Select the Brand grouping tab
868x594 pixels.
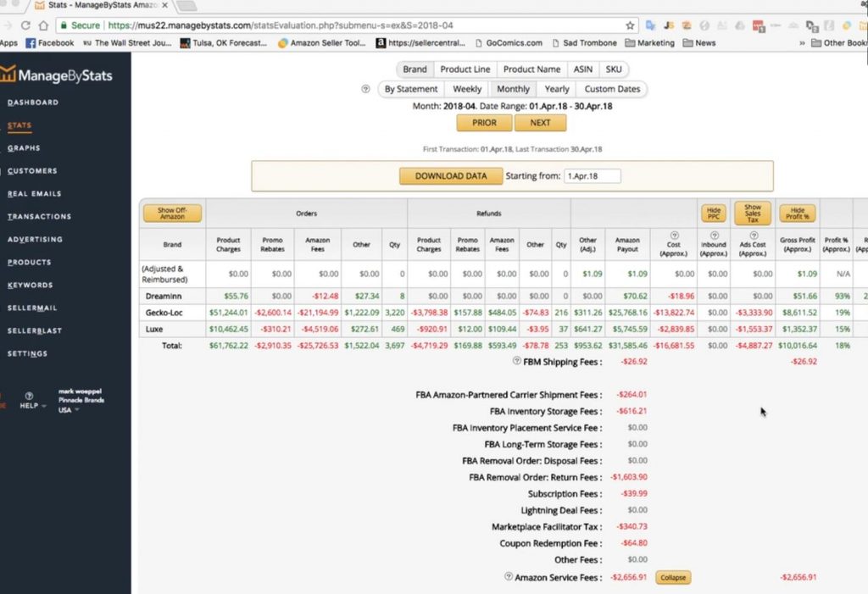coord(415,69)
